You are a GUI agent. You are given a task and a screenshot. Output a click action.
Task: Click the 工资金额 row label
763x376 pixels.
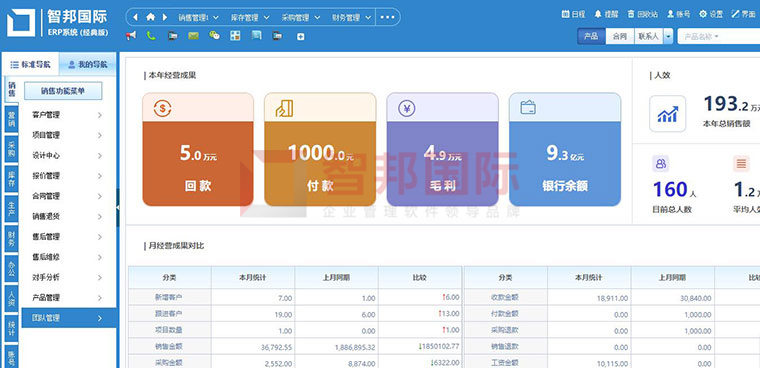point(506,363)
